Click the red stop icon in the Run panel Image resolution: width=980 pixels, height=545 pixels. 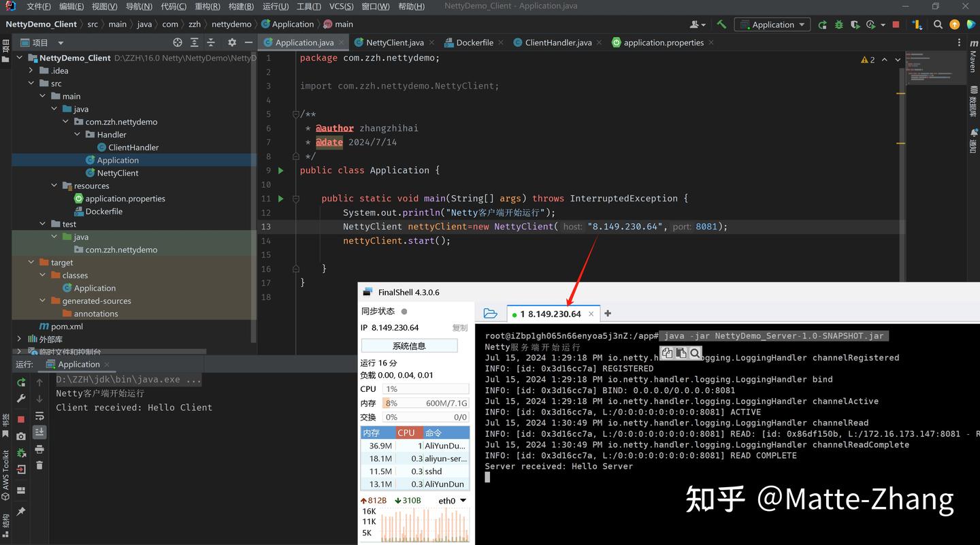click(21, 419)
